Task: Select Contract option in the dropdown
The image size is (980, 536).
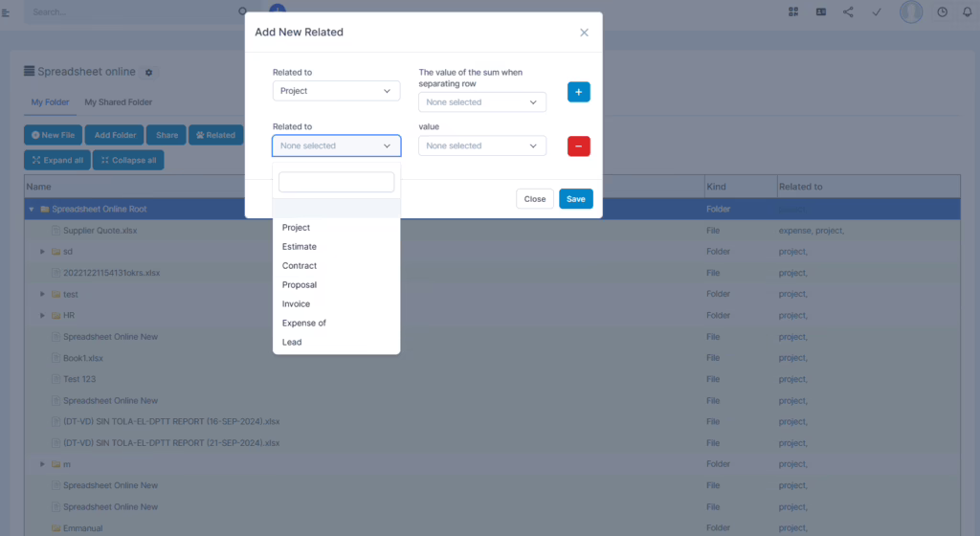Action: pyautogui.click(x=300, y=266)
